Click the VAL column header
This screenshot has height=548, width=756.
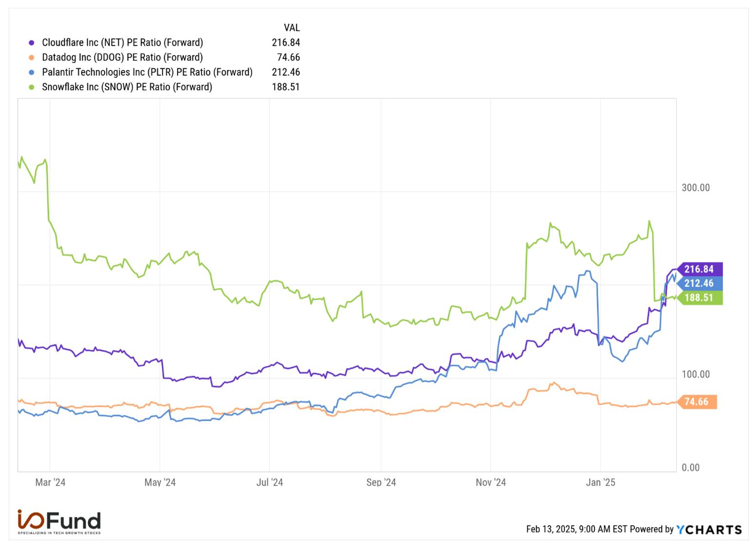292,28
